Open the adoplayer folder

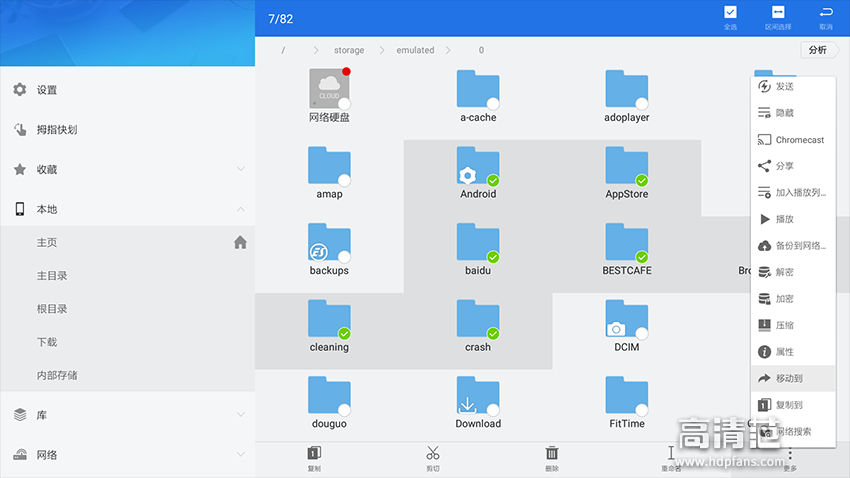pos(627,95)
